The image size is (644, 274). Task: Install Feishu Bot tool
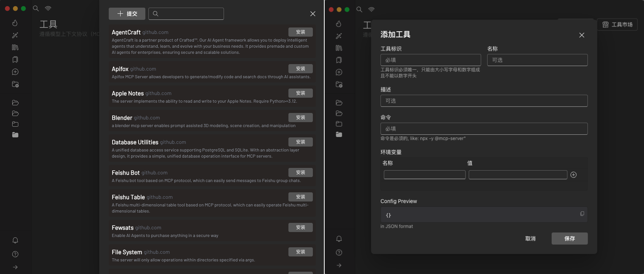(301, 172)
